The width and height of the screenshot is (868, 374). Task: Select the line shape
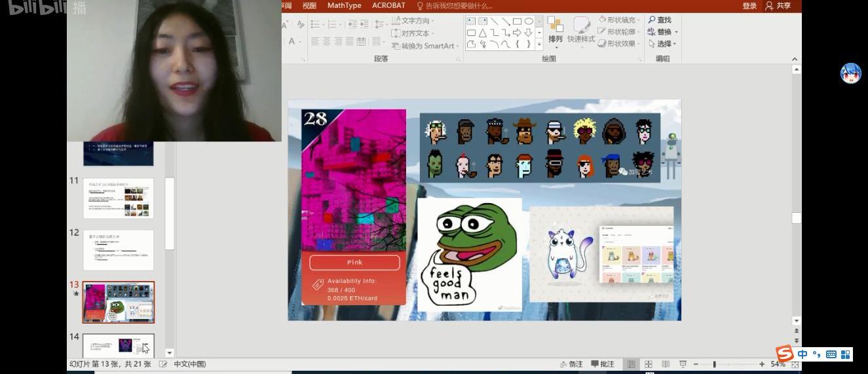pos(494,21)
